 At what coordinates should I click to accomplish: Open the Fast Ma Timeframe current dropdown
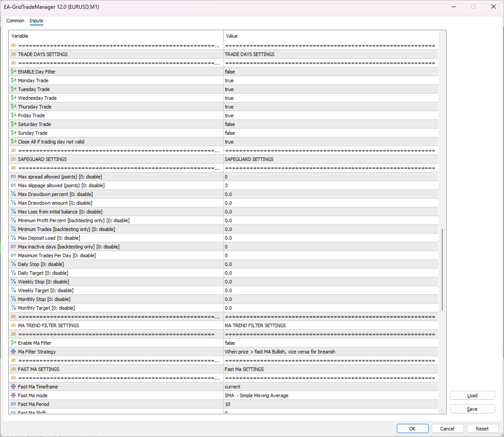(331, 387)
